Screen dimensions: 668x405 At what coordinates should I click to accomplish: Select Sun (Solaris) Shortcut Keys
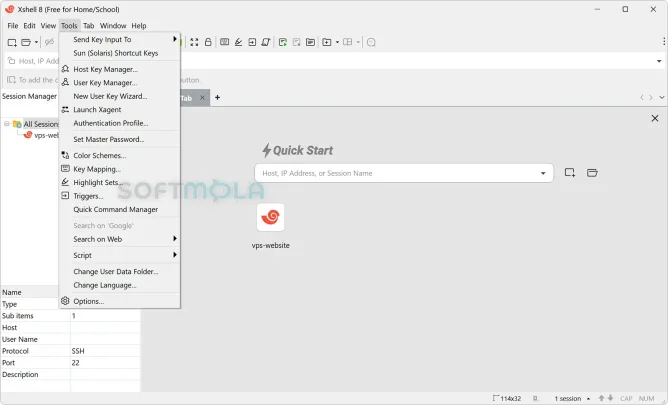(x=120, y=53)
